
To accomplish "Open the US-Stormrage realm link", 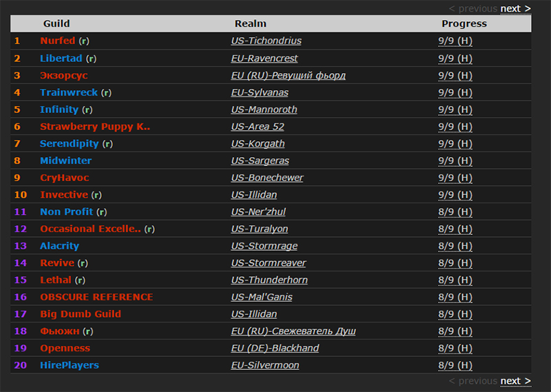I will click(x=264, y=246).
